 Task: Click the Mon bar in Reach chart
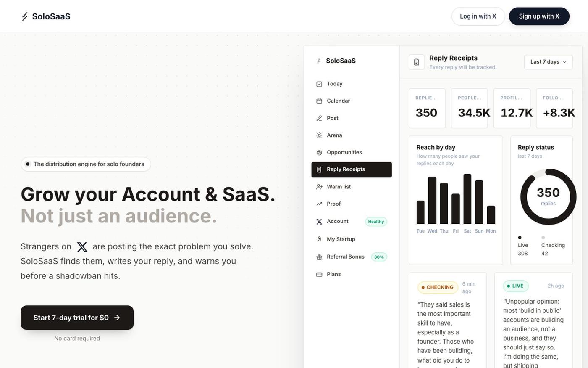tap(491, 215)
